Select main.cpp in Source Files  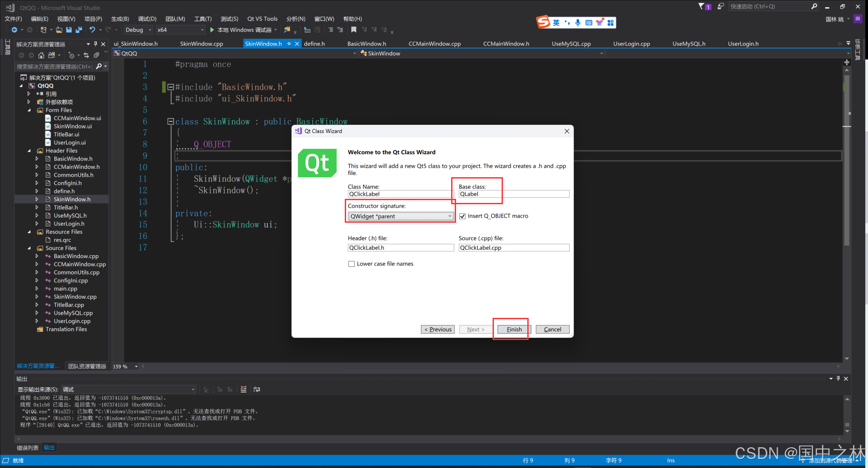[x=65, y=289]
